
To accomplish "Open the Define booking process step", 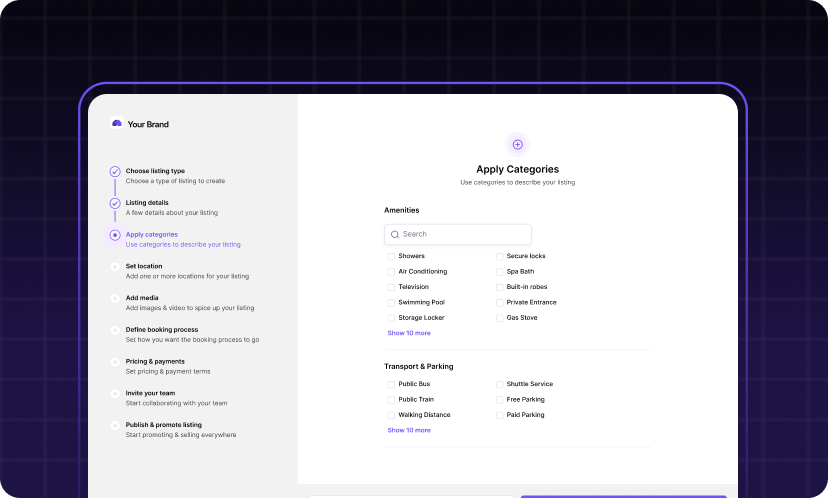I will 162,329.
